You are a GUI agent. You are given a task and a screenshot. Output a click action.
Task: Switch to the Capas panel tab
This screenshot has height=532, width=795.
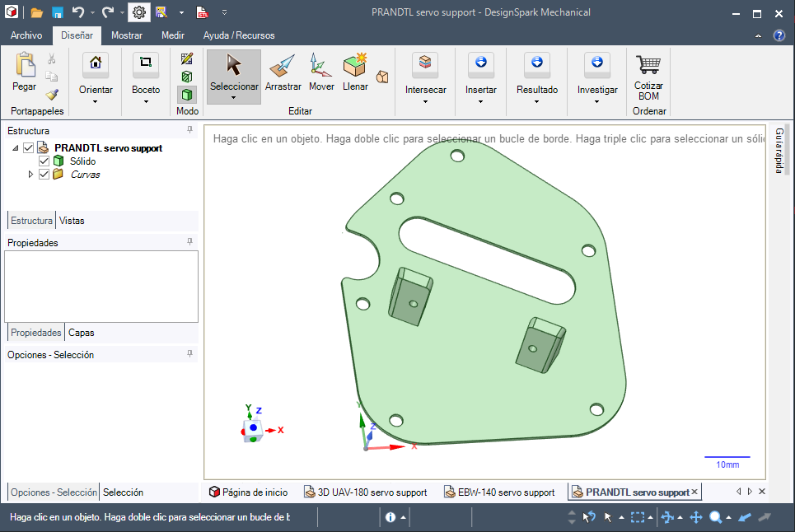[x=81, y=333]
